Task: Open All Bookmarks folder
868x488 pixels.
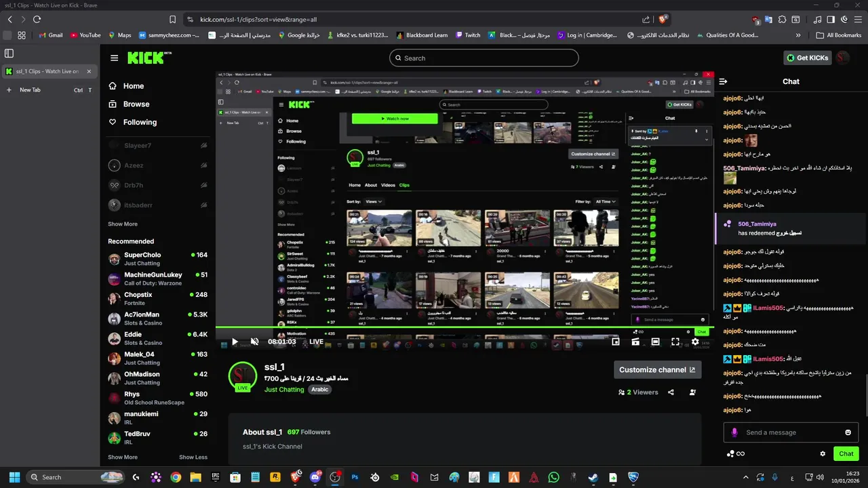Action: click(x=839, y=35)
